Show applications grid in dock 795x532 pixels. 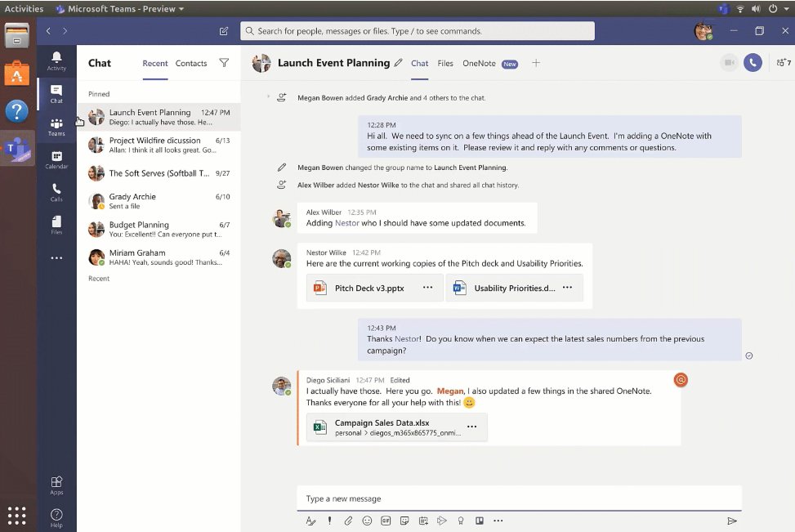[x=16, y=516]
